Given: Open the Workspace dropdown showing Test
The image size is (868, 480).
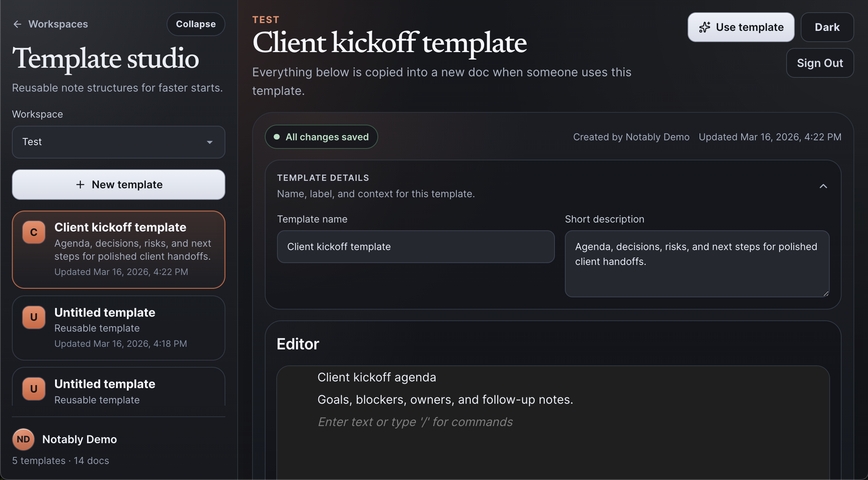Looking at the screenshot, I should coord(118,142).
